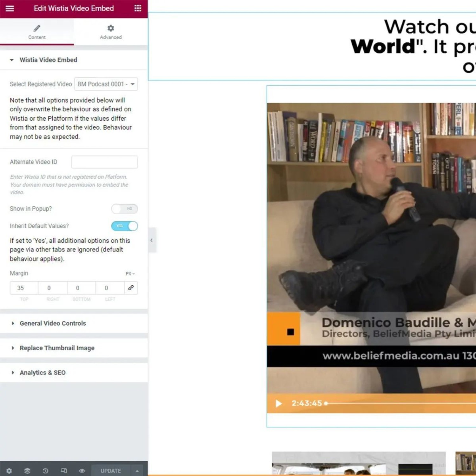Image resolution: width=476 pixels, height=476 pixels.
Task: Open page settings gear in footer
Action: point(9,471)
